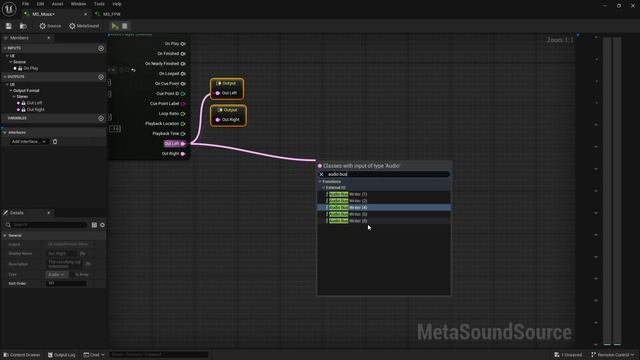Screen dimensions: 640x360
Task: Play the MetaSound with green play button
Action: pyautogui.click(x=115, y=26)
